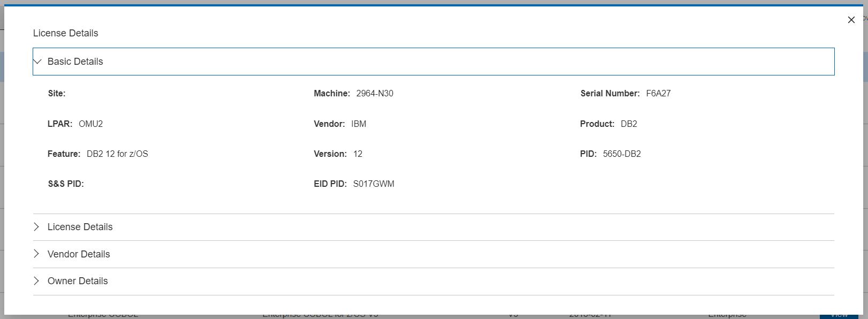Collapse the Basic Details section
868x319 pixels.
point(433,62)
